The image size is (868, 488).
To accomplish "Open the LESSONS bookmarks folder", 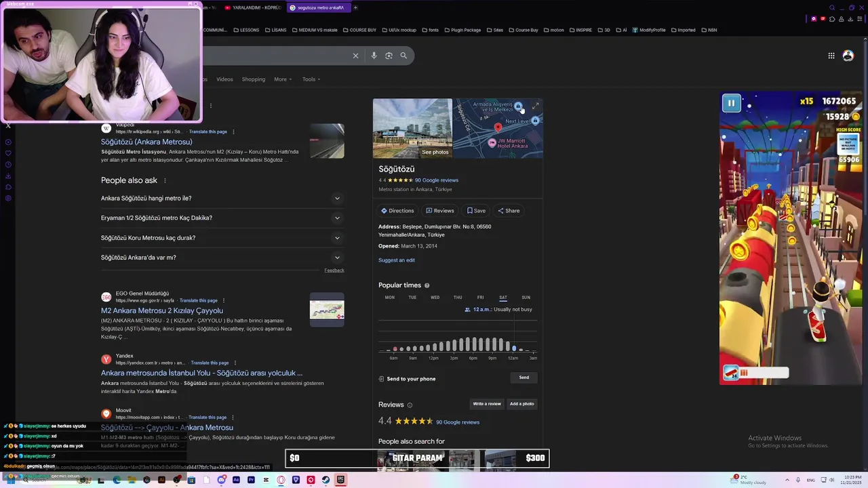I will 245,30.
